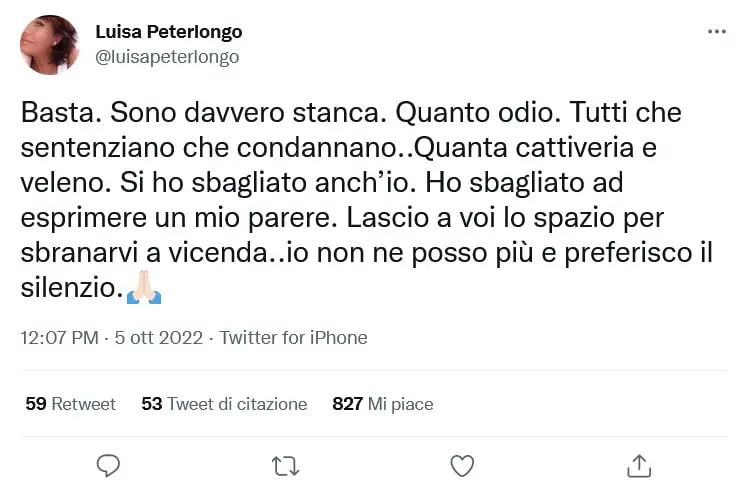View the 59 Retweet list
This screenshot has height=495, width=748.
click(70, 404)
